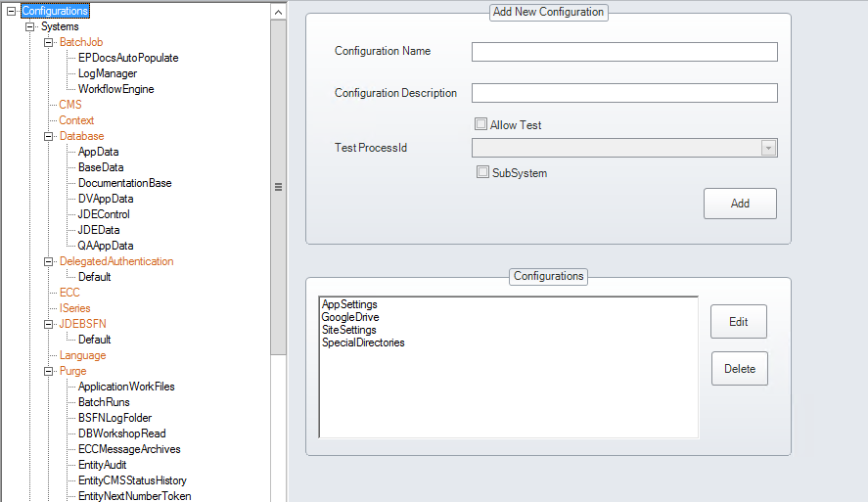The height and width of the screenshot is (502, 868).
Task: Collapse the Configurations root node
Action: pos(11,11)
